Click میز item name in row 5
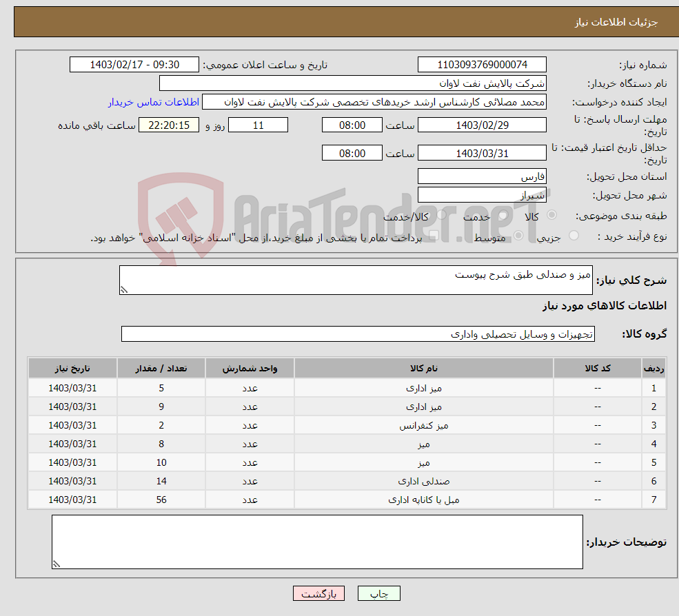Viewport: 679px width, 616px height. [423, 463]
